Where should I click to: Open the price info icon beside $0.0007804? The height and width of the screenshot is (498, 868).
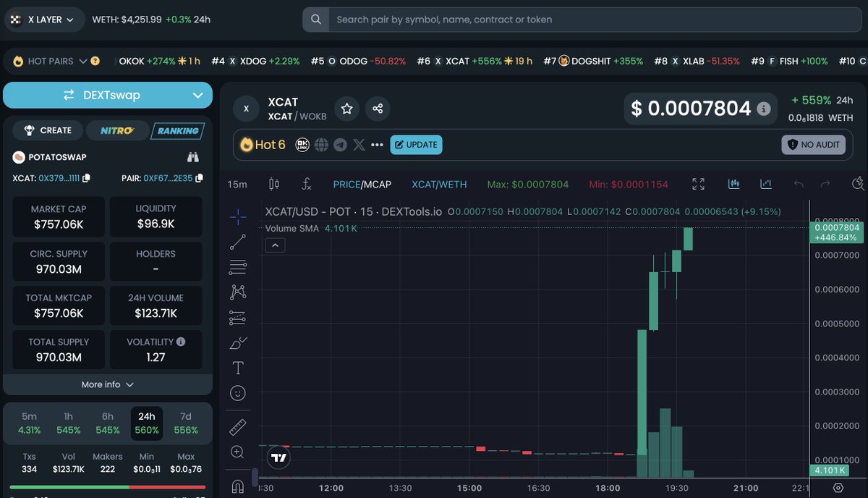(763, 109)
